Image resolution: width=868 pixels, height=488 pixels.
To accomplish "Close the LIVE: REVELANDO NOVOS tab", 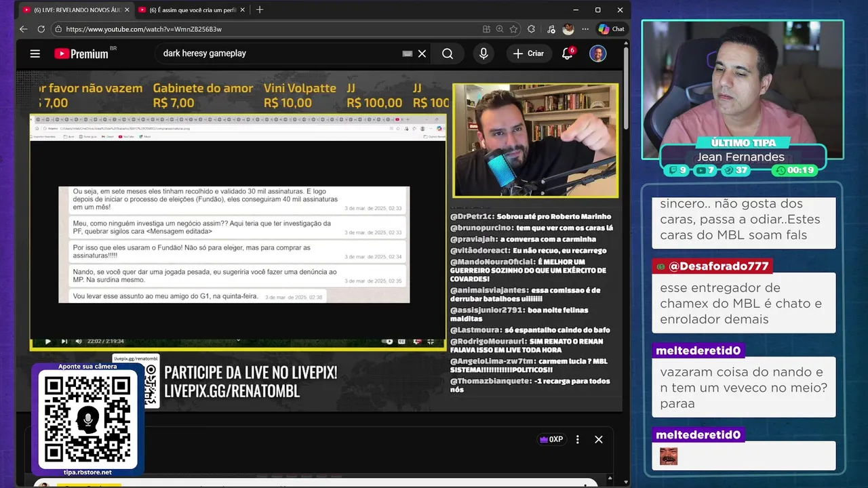I will click(126, 10).
